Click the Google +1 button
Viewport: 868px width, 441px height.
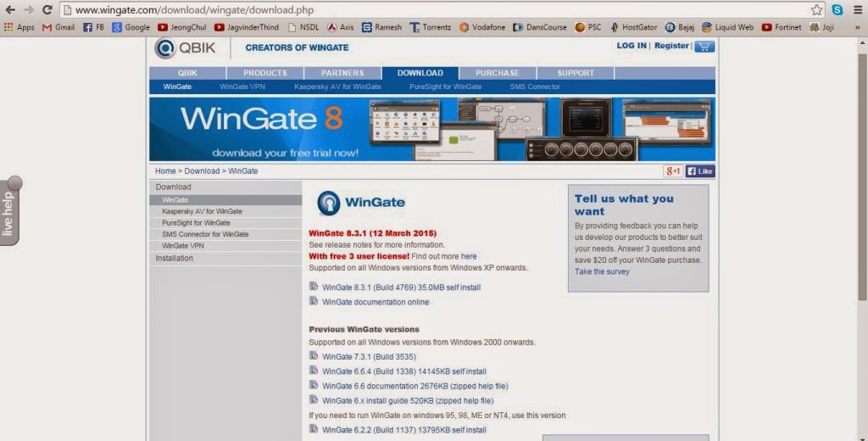[673, 171]
